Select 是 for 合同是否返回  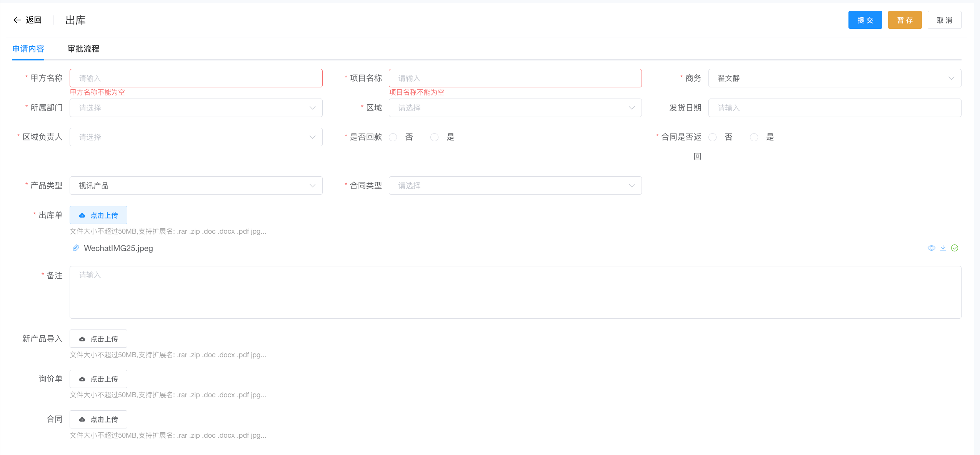point(754,137)
